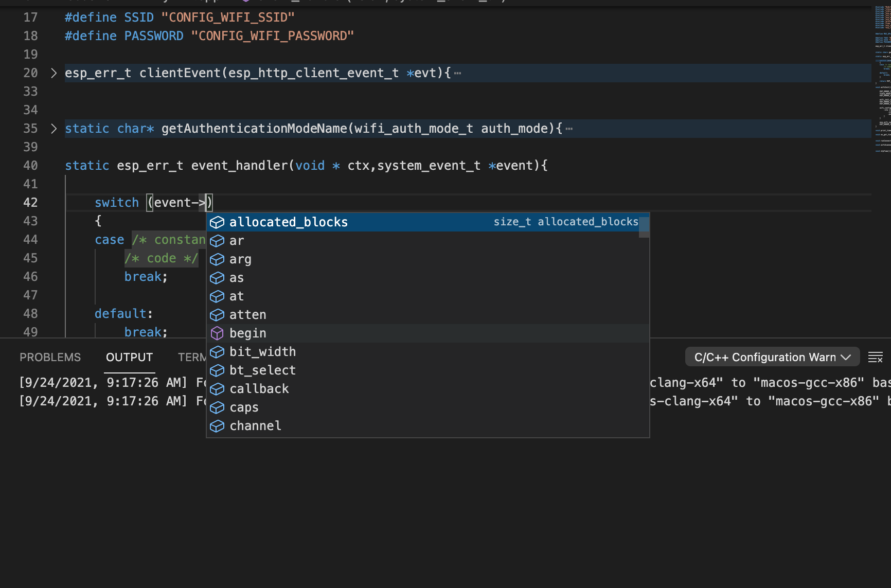Select the 'atten' suggestion
The height and width of the screenshot is (588, 891).
[x=427, y=315]
